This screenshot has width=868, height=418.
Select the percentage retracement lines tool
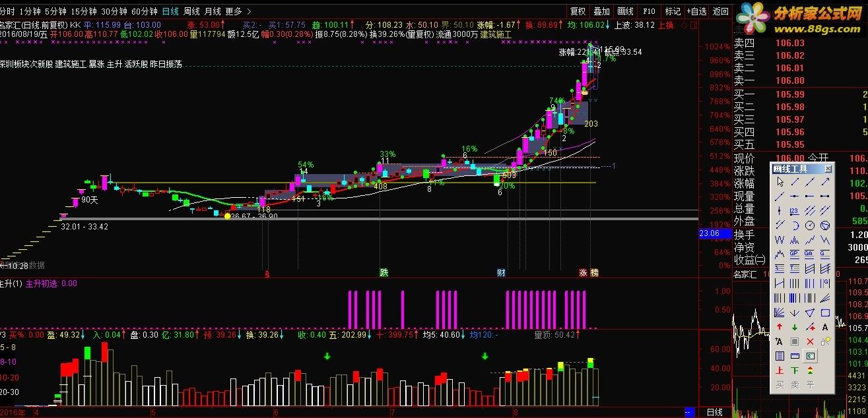pos(780,268)
